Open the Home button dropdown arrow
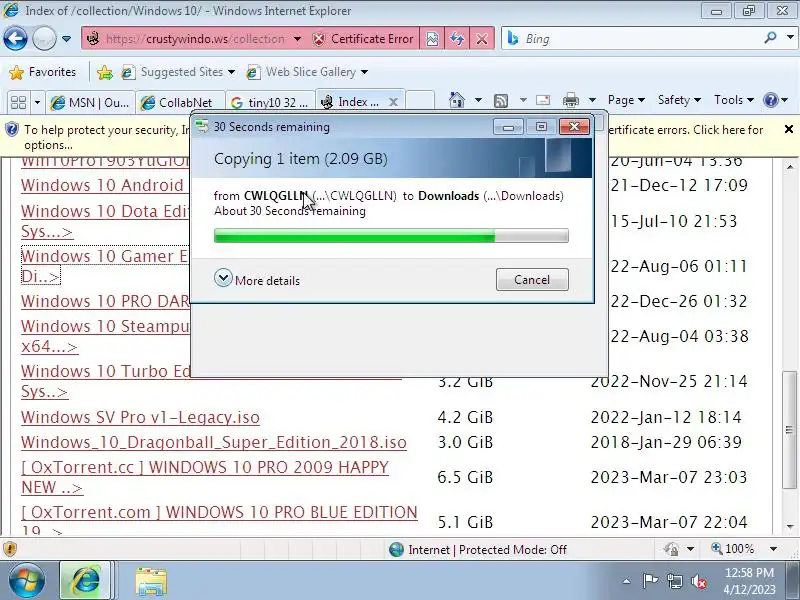Screen dimensions: 800x600 pos(478,100)
